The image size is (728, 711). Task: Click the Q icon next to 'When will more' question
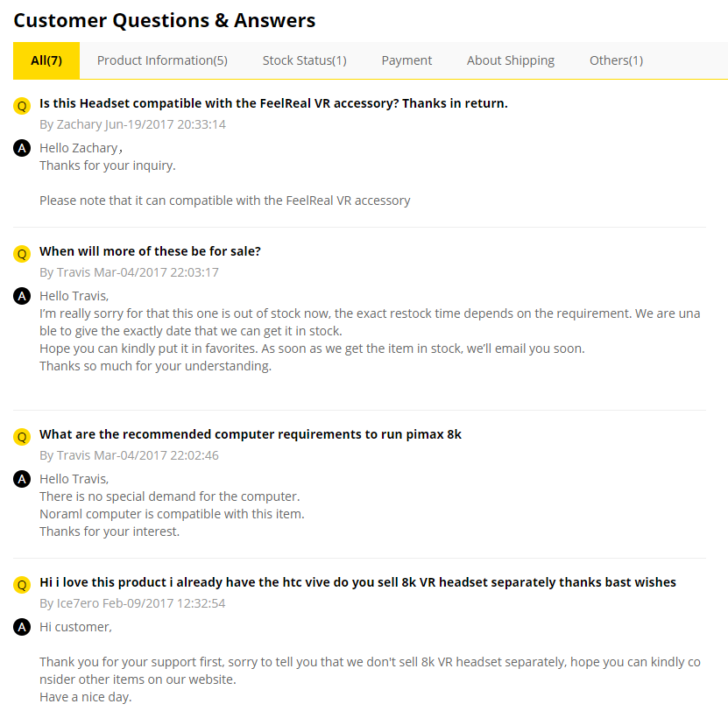coord(22,254)
